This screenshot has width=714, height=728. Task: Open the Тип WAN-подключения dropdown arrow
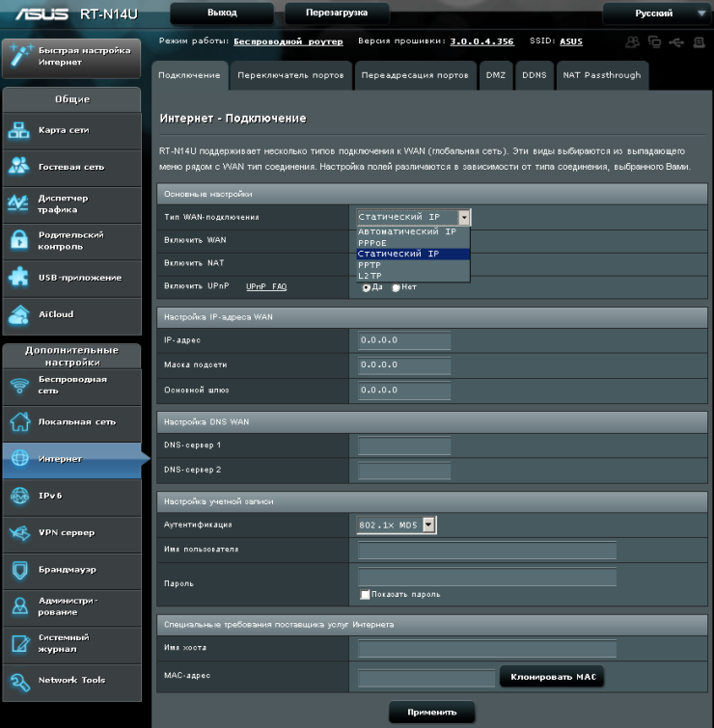463,217
